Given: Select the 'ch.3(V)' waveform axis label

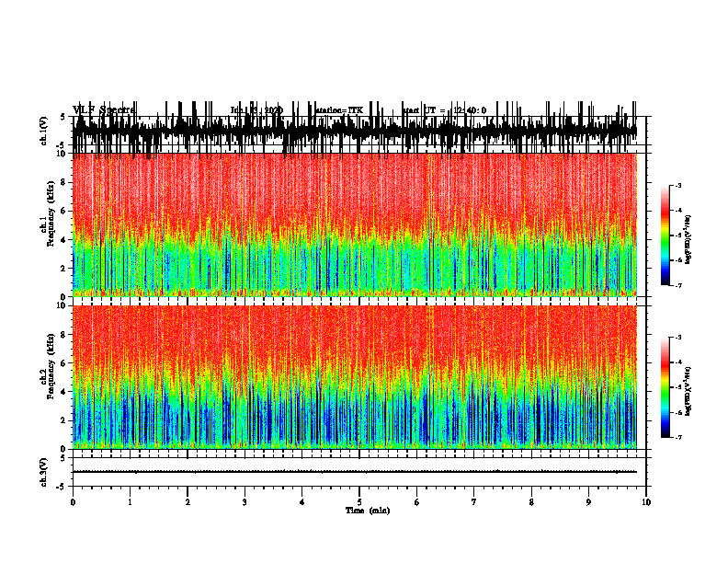Looking at the screenshot, I should pos(44,473).
